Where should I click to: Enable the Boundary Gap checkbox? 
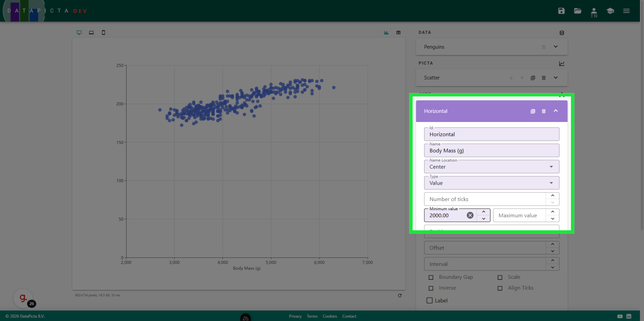[431, 277]
